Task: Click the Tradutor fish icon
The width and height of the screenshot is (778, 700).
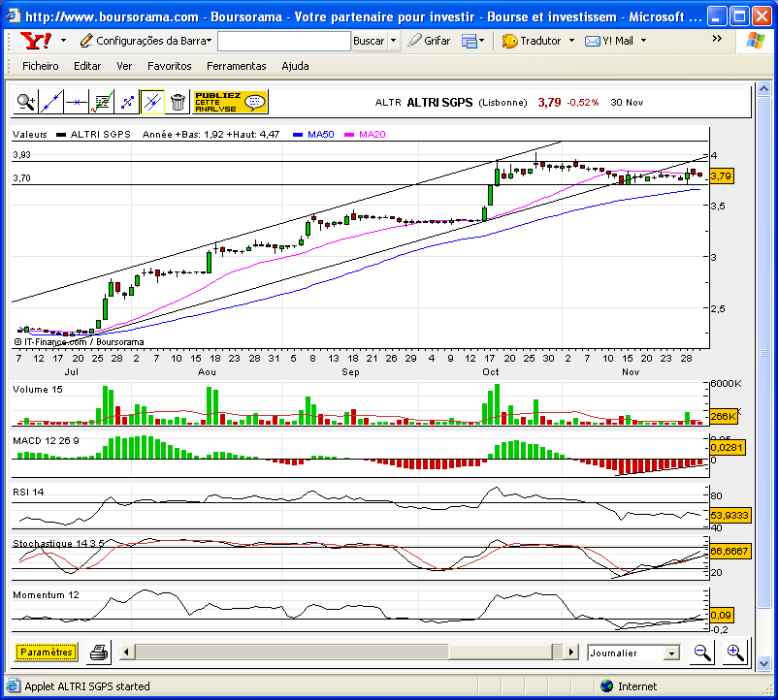Action: coord(509,41)
